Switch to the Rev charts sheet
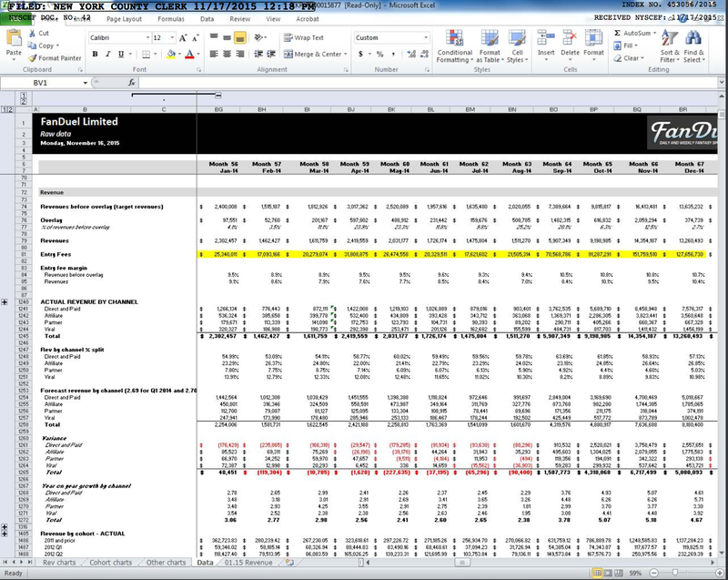Image resolution: width=728 pixels, height=580 pixels. pyautogui.click(x=59, y=563)
